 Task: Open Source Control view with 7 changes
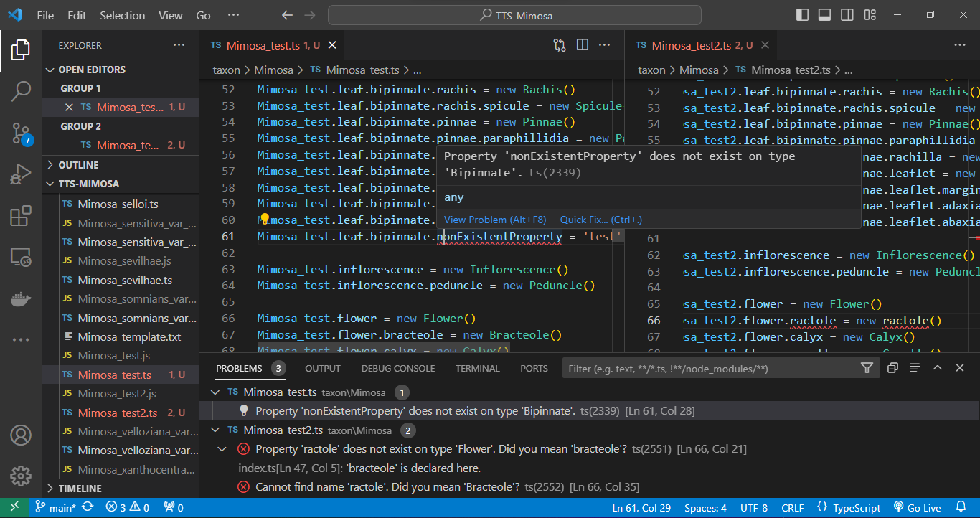point(21,133)
